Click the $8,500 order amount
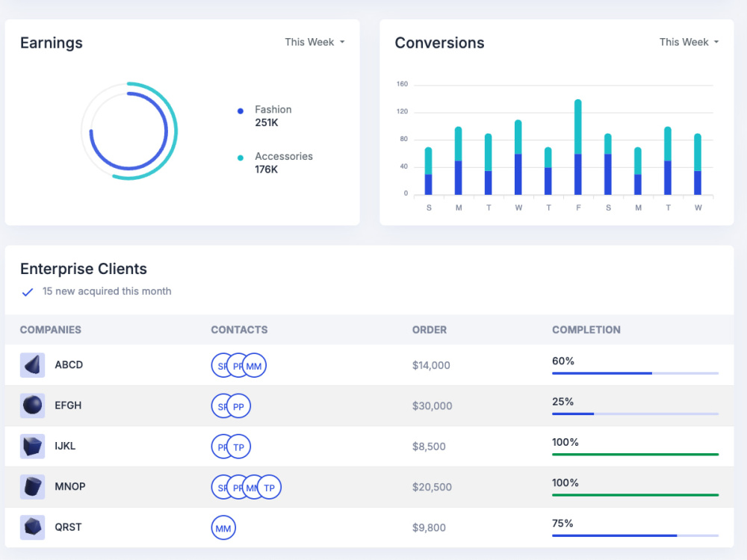Screen dimensions: 747x560 [429, 447]
